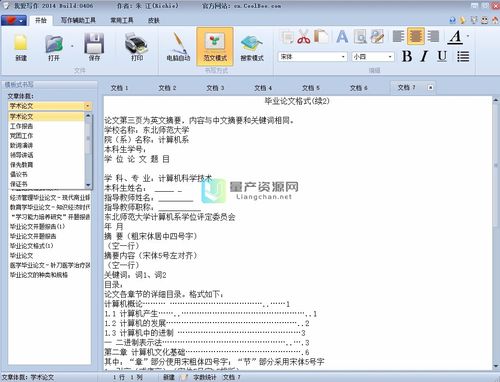Toggle align left formatting
The height and width of the screenshot is (382, 500).
[x=398, y=36]
